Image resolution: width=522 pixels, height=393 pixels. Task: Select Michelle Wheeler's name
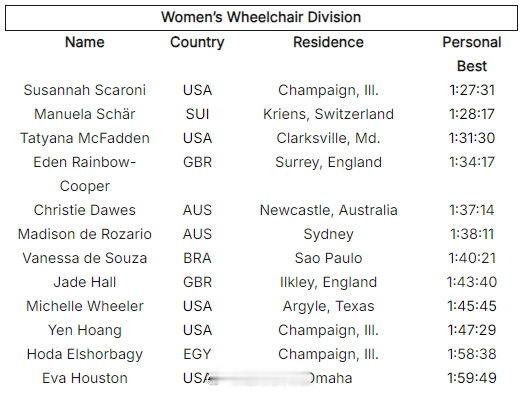click(x=85, y=306)
